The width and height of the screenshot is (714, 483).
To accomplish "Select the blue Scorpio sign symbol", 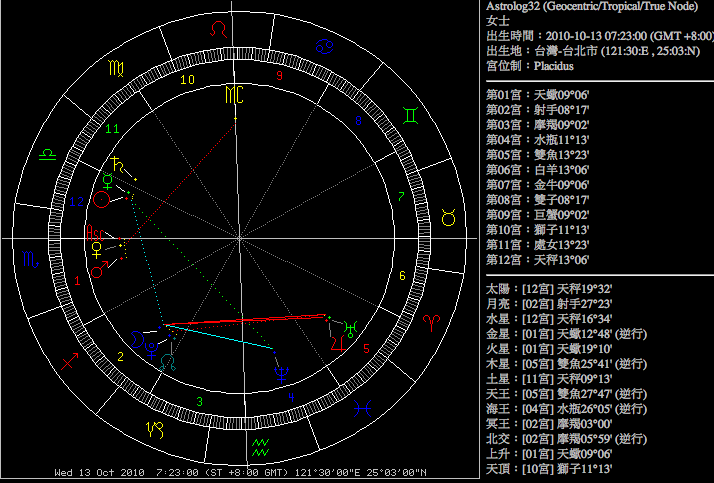I will click(x=32, y=260).
